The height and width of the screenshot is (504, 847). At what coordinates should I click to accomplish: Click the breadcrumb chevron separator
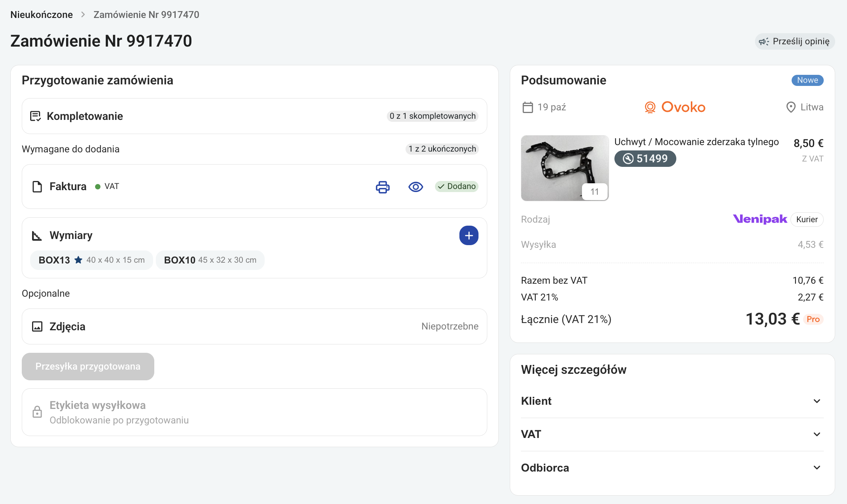pos(83,15)
